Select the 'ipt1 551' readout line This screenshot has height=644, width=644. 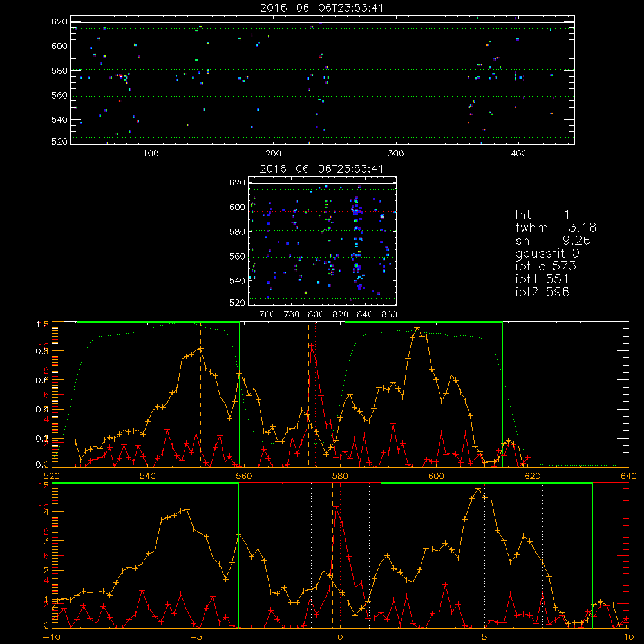point(542,279)
